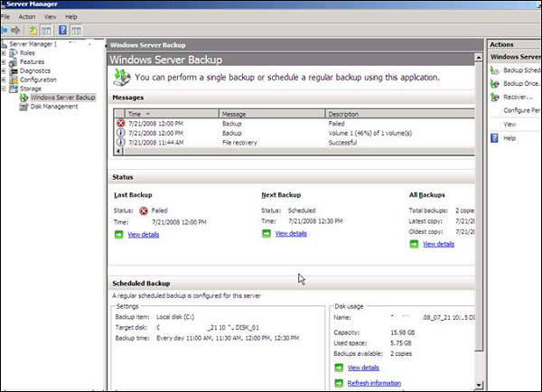Click the blue Help toolbar icon
542x392 pixels.
[62, 30]
